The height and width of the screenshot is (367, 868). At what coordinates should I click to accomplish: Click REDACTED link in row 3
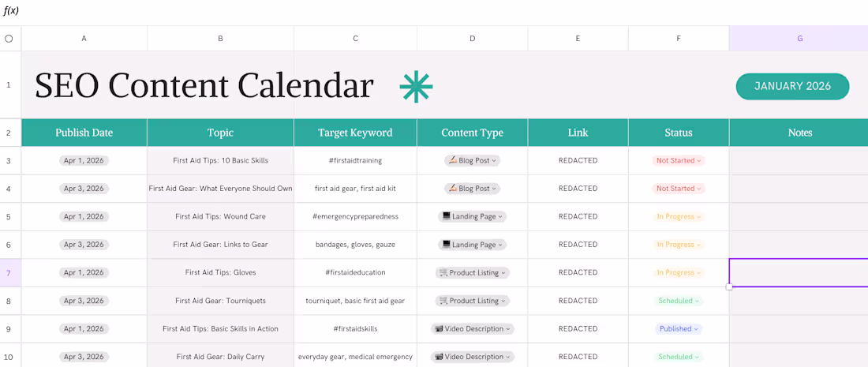[578, 160]
